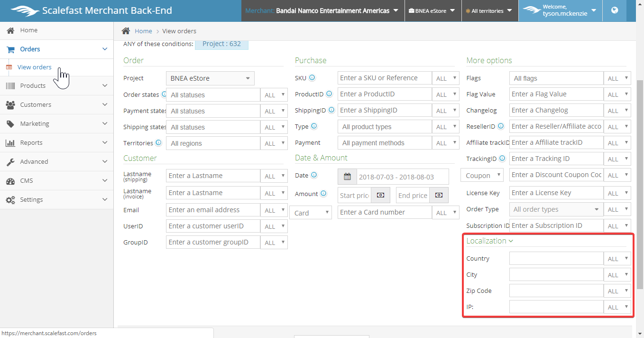This screenshot has width=644, height=338.
Task: Click the Start price money icon
Action: pos(380,195)
